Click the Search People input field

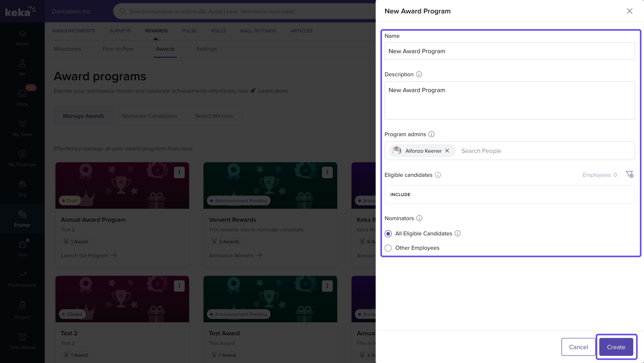(x=545, y=151)
